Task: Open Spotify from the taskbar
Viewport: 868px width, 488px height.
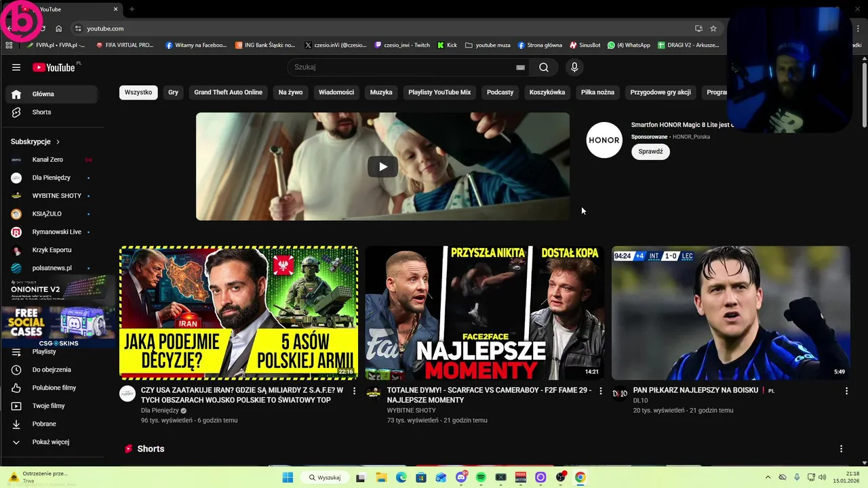Action: (x=481, y=477)
